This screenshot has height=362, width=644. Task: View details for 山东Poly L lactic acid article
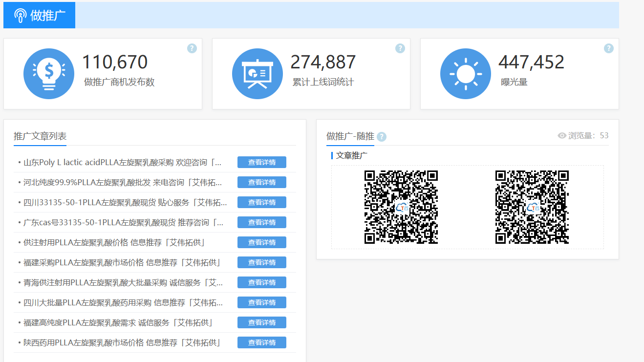(x=262, y=162)
